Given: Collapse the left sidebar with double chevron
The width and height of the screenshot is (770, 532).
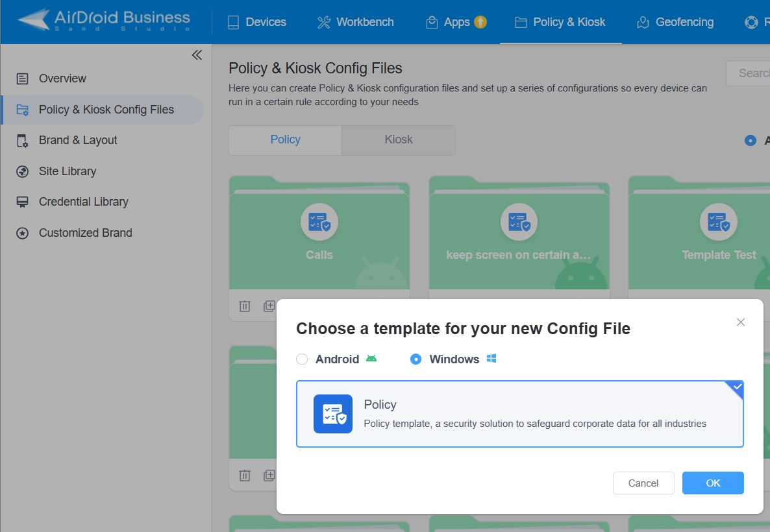Looking at the screenshot, I should (197, 55).
